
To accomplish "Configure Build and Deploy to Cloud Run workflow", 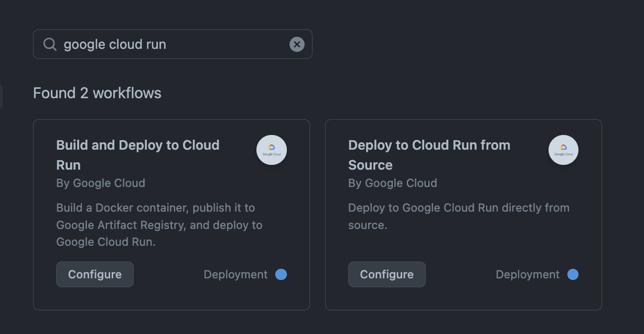I will [95, 274].
